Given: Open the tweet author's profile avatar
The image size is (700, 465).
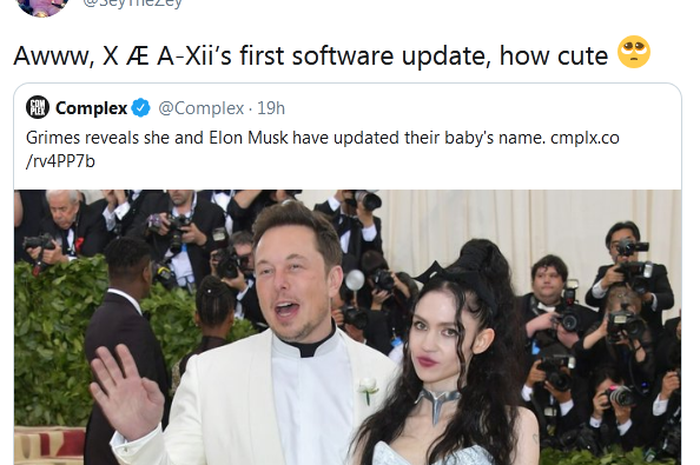Looking at the screenshot, I should point(42,5).
